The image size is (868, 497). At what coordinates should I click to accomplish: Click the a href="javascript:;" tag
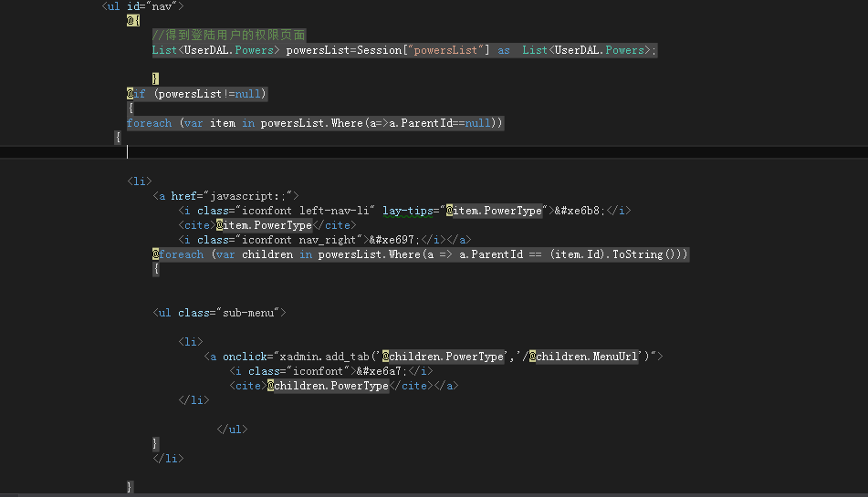pos(225,196)
